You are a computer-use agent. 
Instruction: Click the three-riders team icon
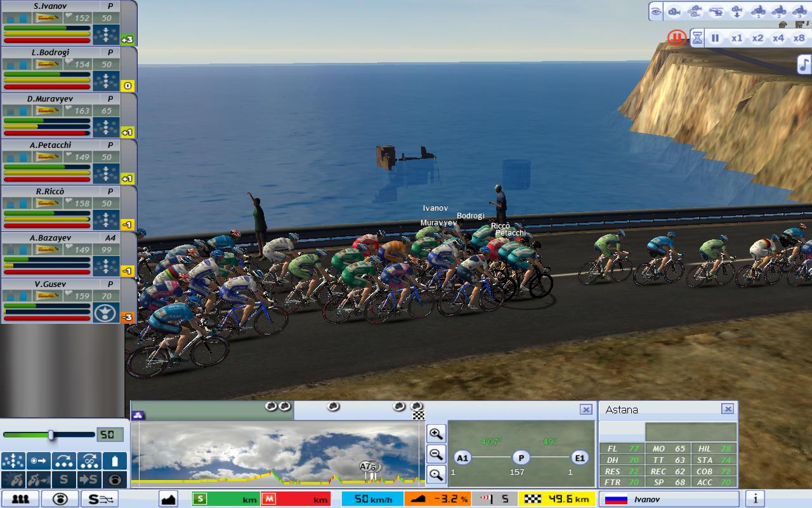coord(20,499)
